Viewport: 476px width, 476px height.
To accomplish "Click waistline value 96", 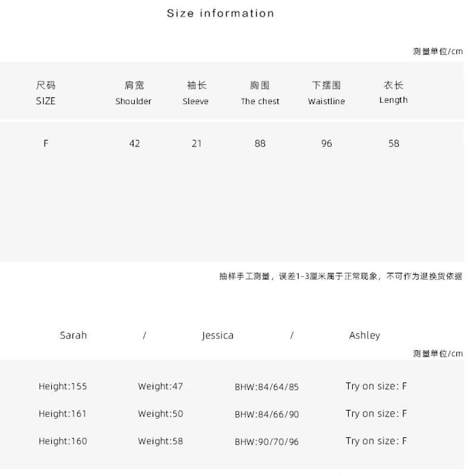I will coord(327,143).
